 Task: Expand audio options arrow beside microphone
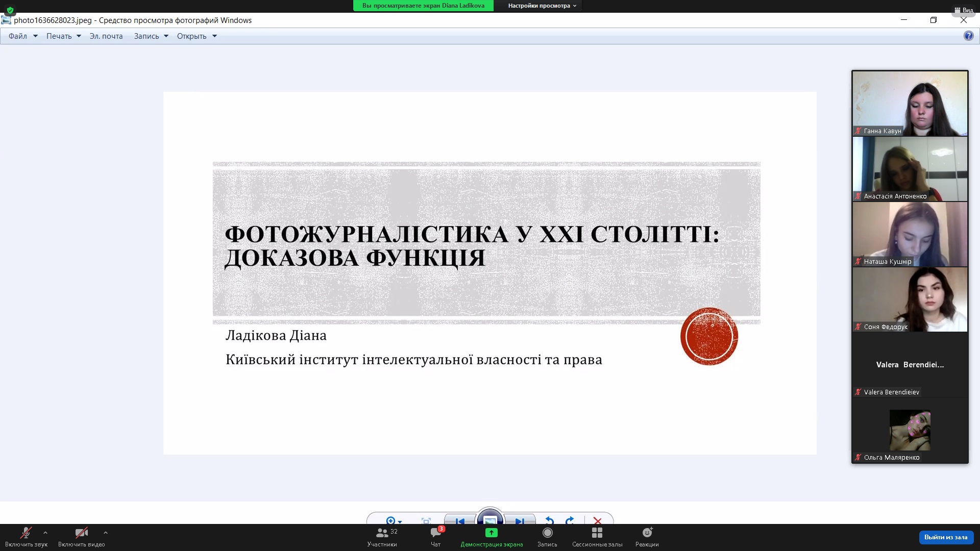tap(45, 533)
